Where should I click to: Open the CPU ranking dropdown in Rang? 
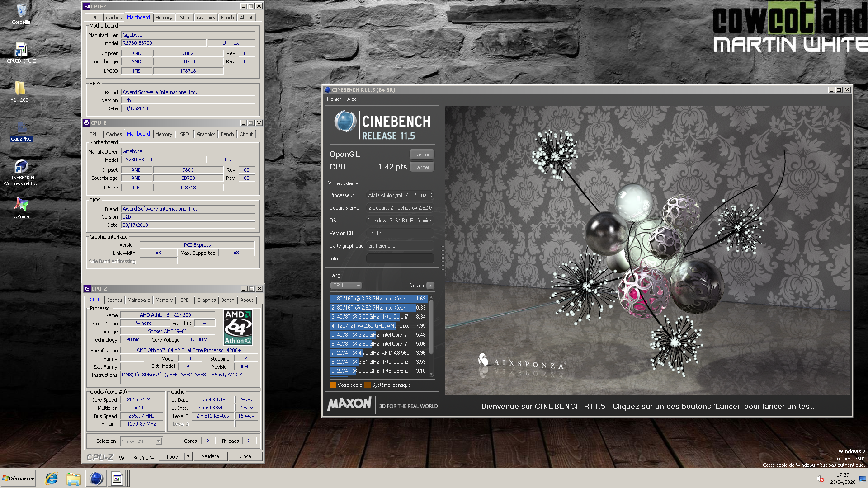click(x=346, y=286)
